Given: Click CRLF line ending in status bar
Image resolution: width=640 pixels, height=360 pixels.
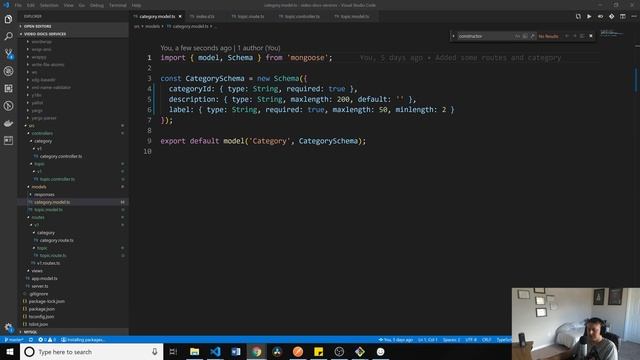Looking at the screenshot, I should click(x=487, y=340).
